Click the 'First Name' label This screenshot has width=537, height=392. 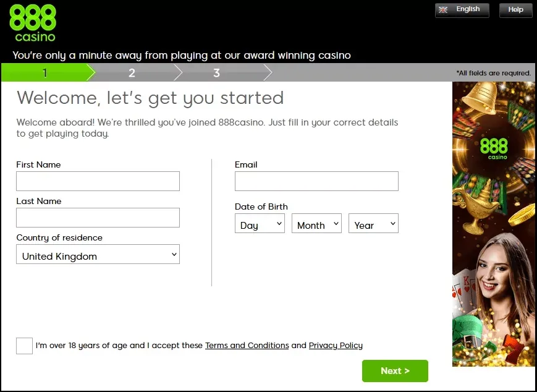coord(38,164)
